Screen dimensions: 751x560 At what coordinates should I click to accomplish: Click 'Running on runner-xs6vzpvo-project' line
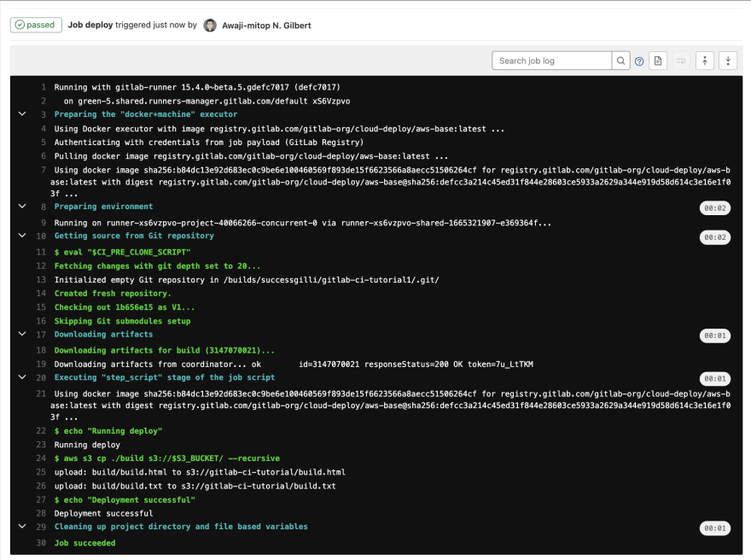303,224
